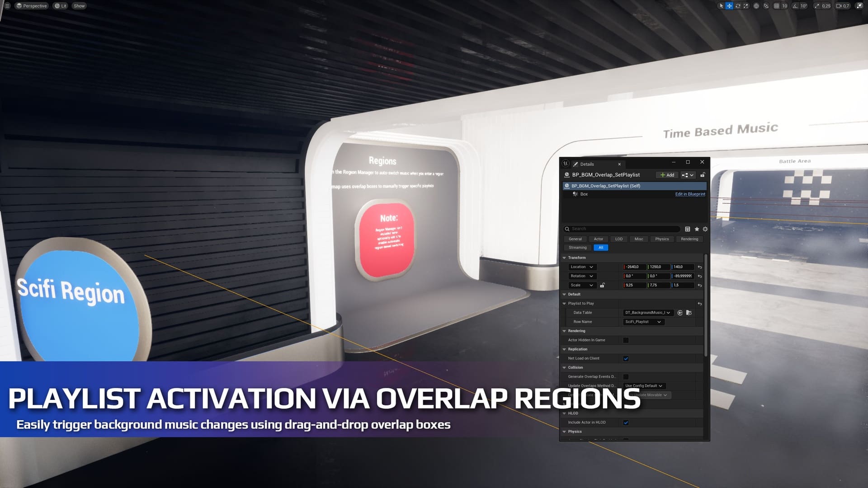Collapse the Playlist to Play property

coord(564,304)
